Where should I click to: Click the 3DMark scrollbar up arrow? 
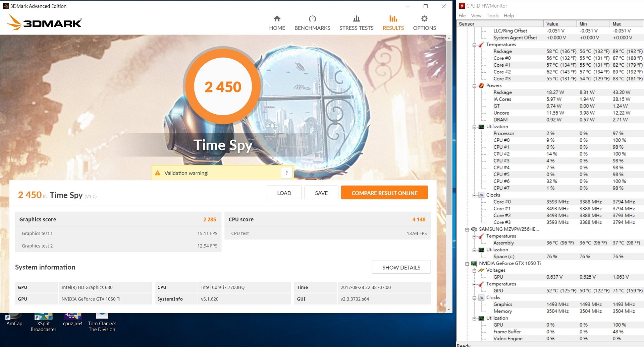pos(449,38)
